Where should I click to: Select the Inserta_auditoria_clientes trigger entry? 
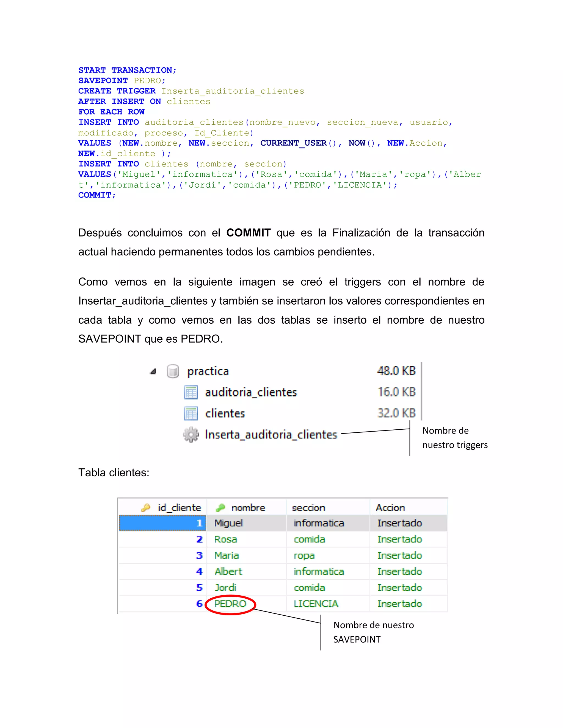271,434
